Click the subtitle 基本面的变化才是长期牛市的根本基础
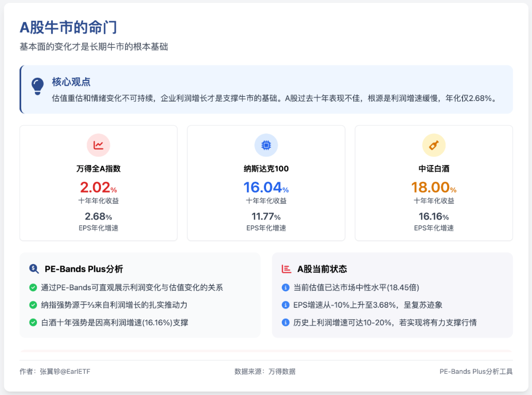Viewport: 532px width, 395px height. (x=94, y=46)
